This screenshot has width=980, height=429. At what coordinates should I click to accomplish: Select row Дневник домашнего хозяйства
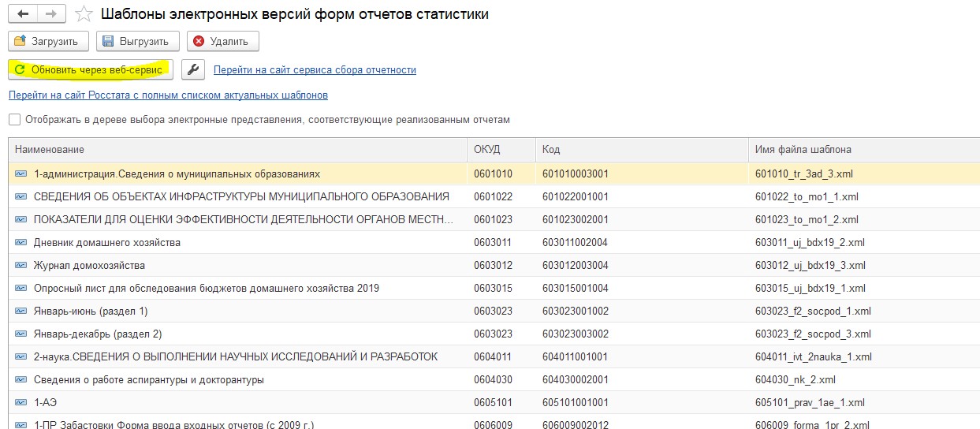(494, 242)
